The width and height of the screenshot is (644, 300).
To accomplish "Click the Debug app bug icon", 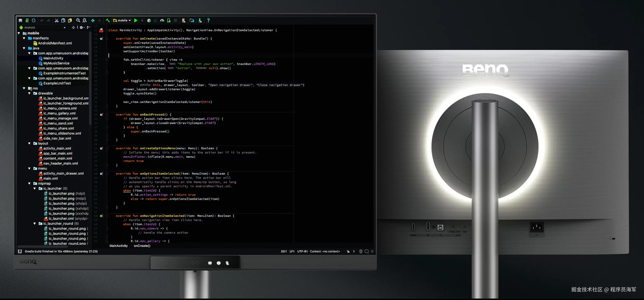I will [149, 21].
